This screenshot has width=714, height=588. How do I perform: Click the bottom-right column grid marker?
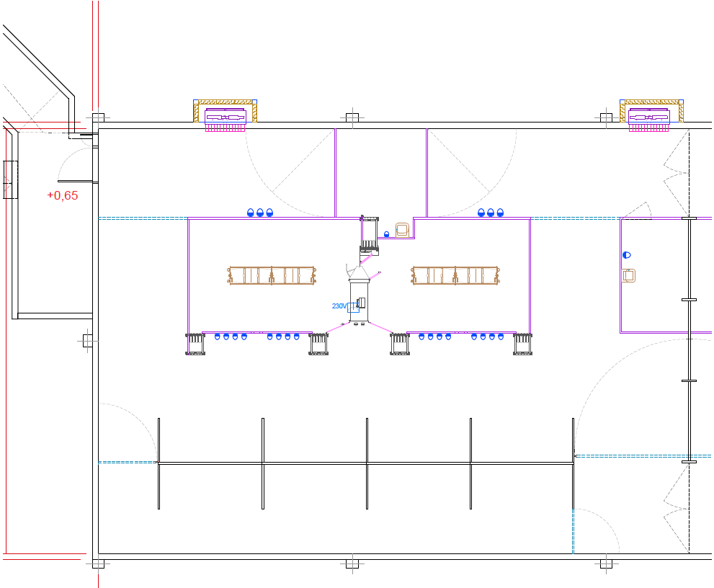(606, 563)
